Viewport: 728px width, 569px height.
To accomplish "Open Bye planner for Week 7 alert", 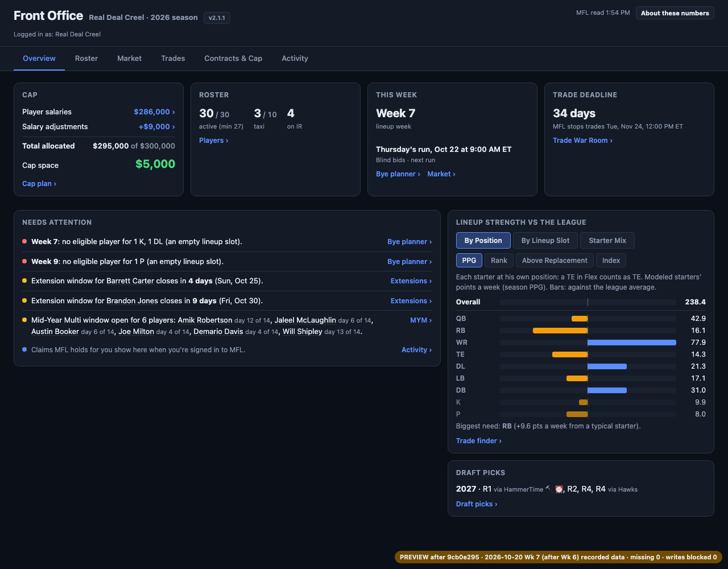I will point(409,242).
